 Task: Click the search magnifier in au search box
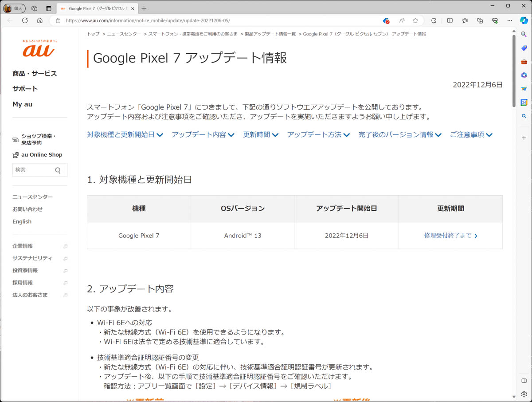coord(58,170)
